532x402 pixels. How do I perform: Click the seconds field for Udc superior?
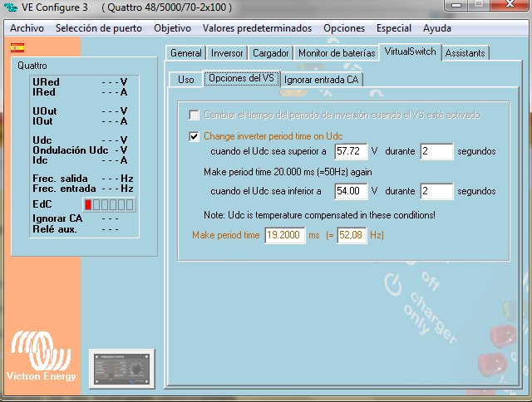click(x=436, y=151)
